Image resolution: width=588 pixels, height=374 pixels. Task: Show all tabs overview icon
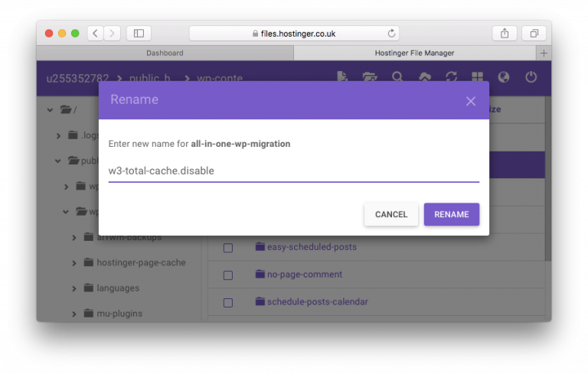click(534, 34)
